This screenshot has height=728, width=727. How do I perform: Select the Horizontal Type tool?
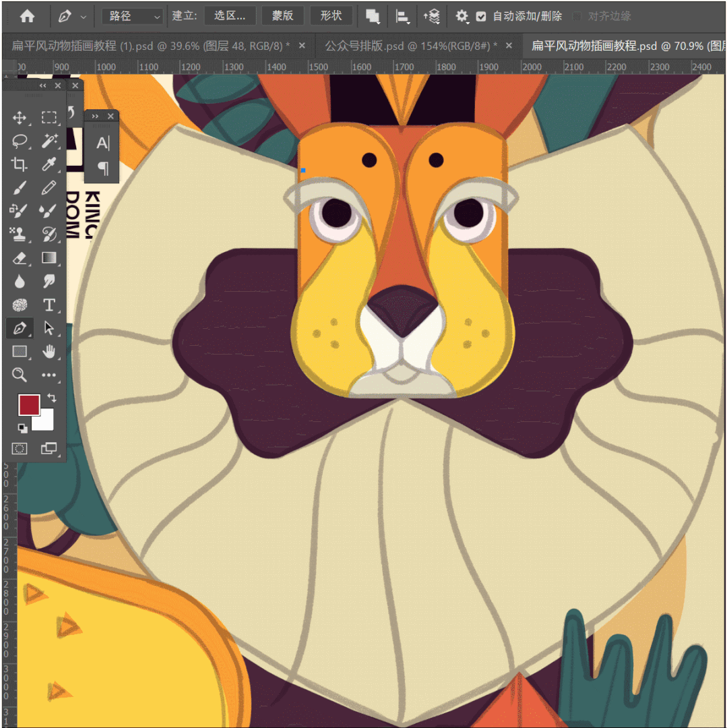coord(49,305)
